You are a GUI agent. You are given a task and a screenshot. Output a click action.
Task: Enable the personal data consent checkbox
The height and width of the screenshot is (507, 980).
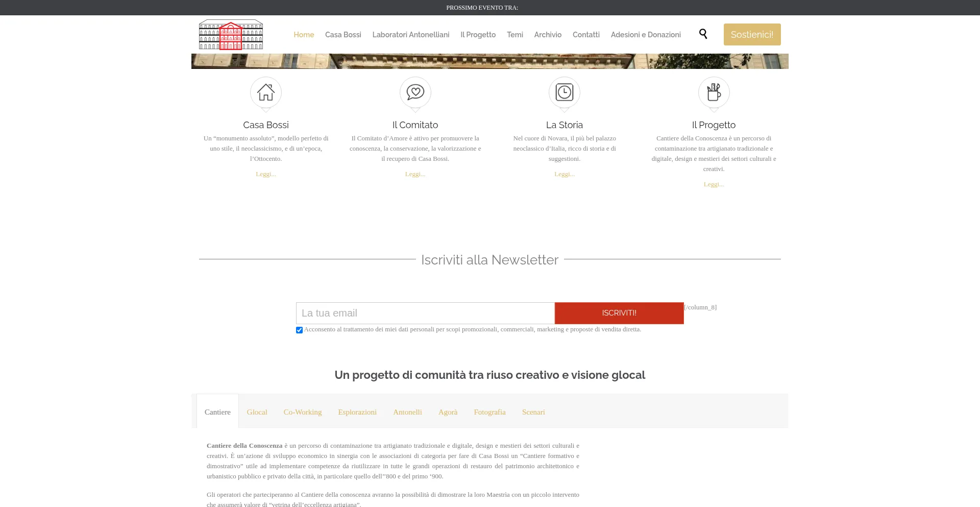coord(299,330)
